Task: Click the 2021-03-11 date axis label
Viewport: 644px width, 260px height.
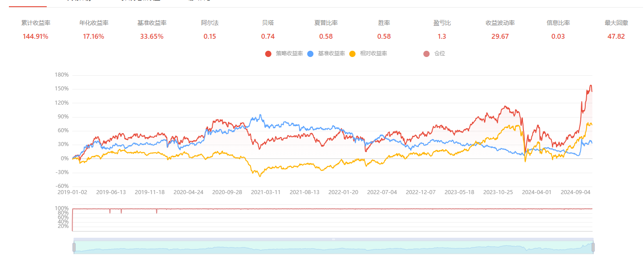Action: [266, 192]
